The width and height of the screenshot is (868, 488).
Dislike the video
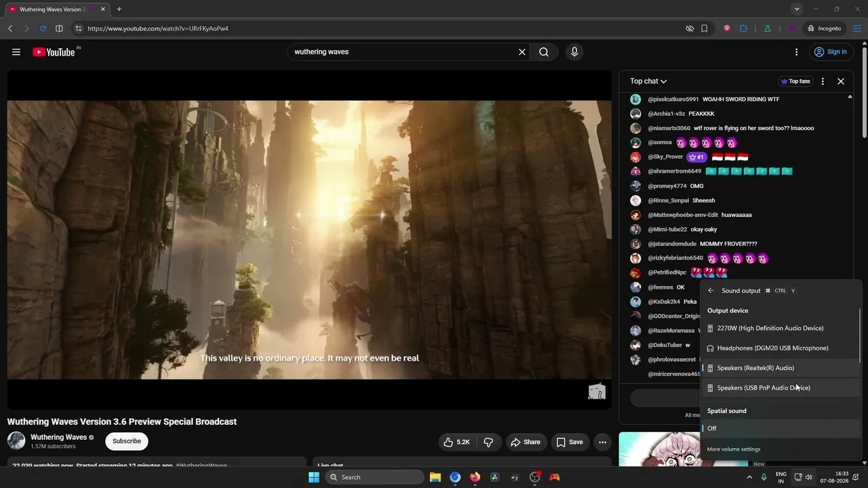(x=488, y=442)
